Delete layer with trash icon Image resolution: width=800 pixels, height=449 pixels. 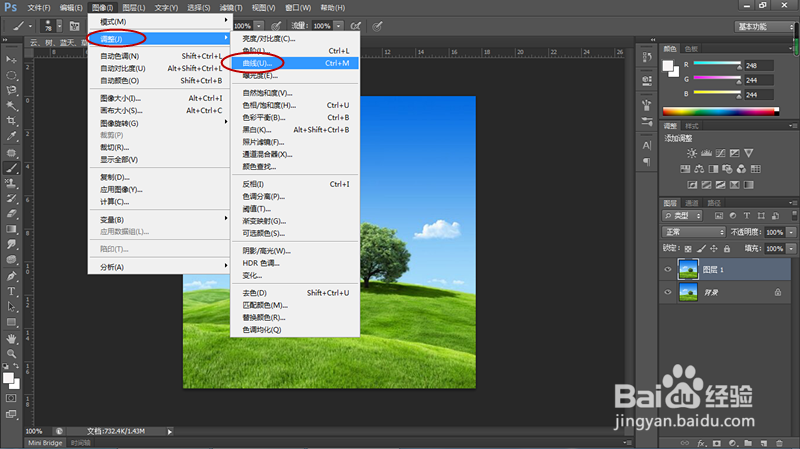779,443
